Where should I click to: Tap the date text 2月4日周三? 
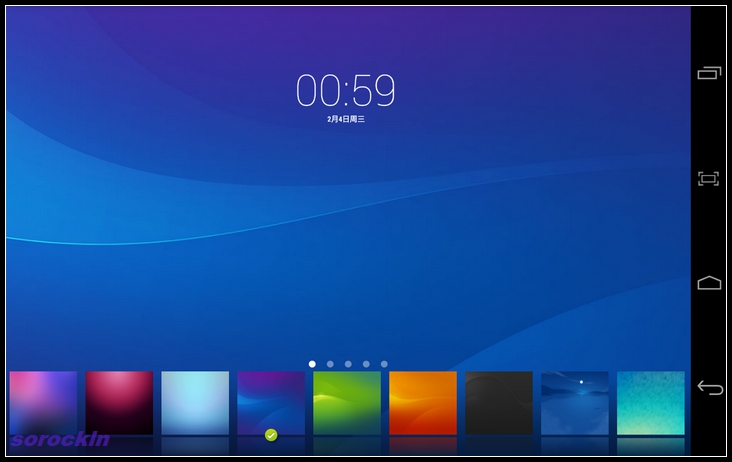[346, 119]
